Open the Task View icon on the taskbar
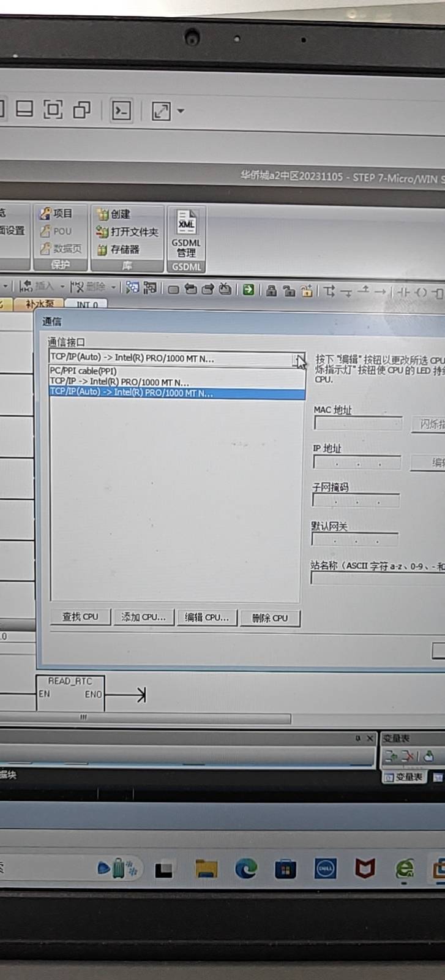This screenshot has width=445, height=980. tap(163, 869)
